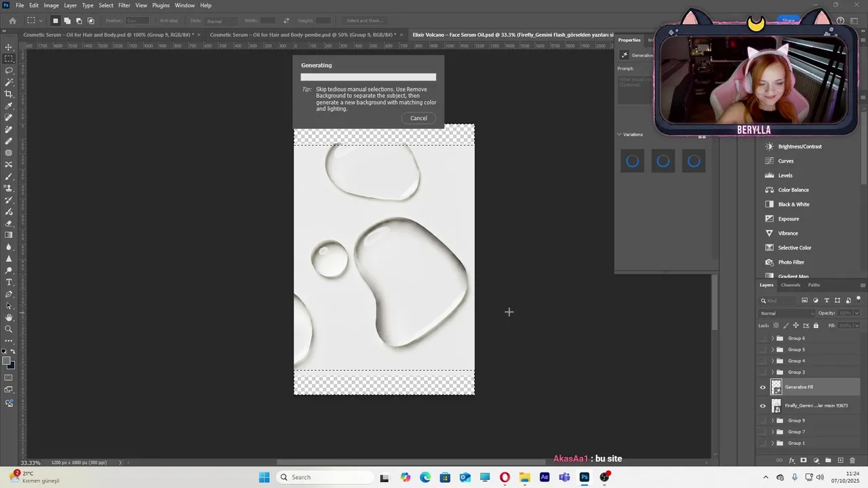Viewport: 868px width, 488px height.
Task: Choose Intersect with selection mode icon
Action: [x=90, y=21]
